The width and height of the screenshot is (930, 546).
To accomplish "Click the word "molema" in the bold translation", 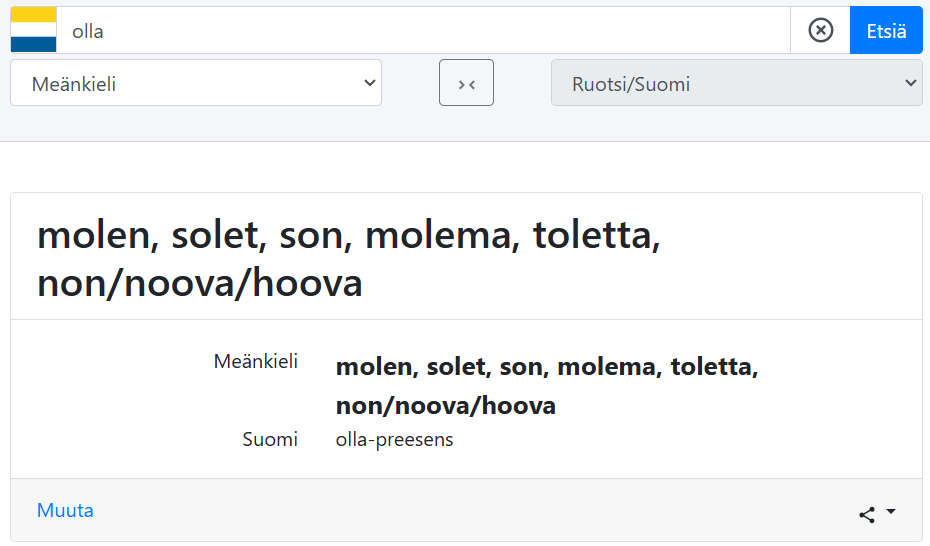I will pyautogui.click(x=603, y=367).
